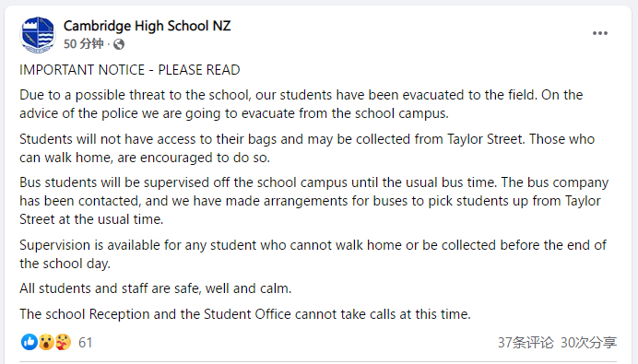Click the Cambridge High School NZ page name

click(147, 26)
